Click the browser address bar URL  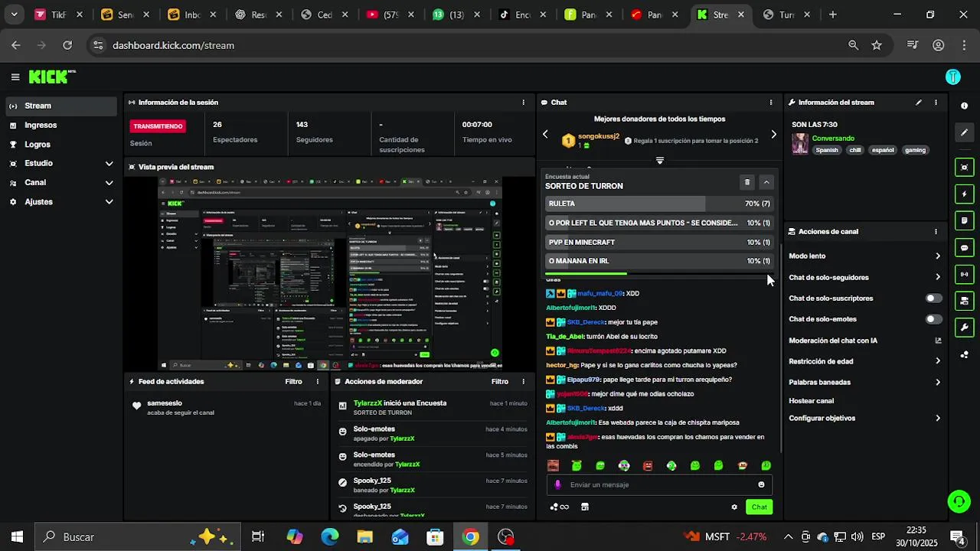(x=173, y=45)
